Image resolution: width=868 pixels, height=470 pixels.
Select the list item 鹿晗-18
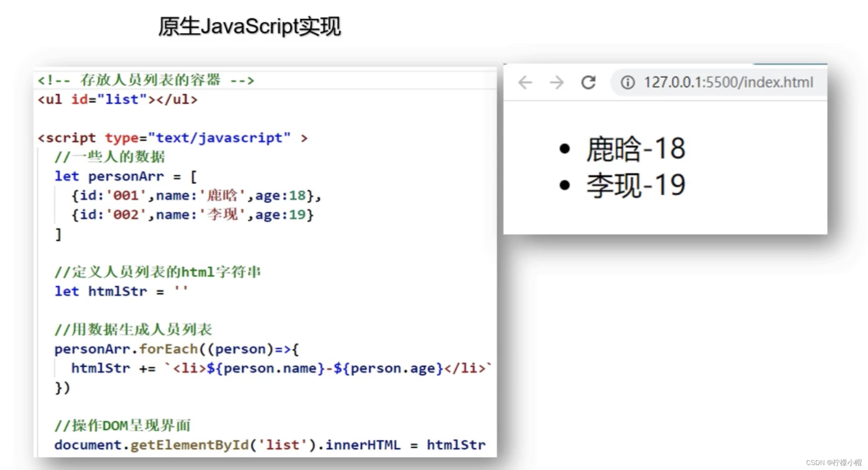[x=636, y=149]
